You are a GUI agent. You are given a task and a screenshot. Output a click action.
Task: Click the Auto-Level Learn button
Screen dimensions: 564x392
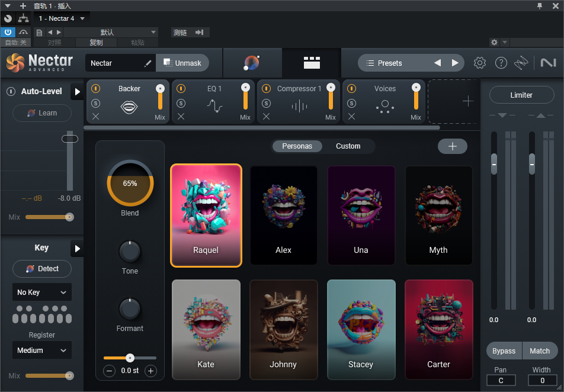click(x=41, y=113)
